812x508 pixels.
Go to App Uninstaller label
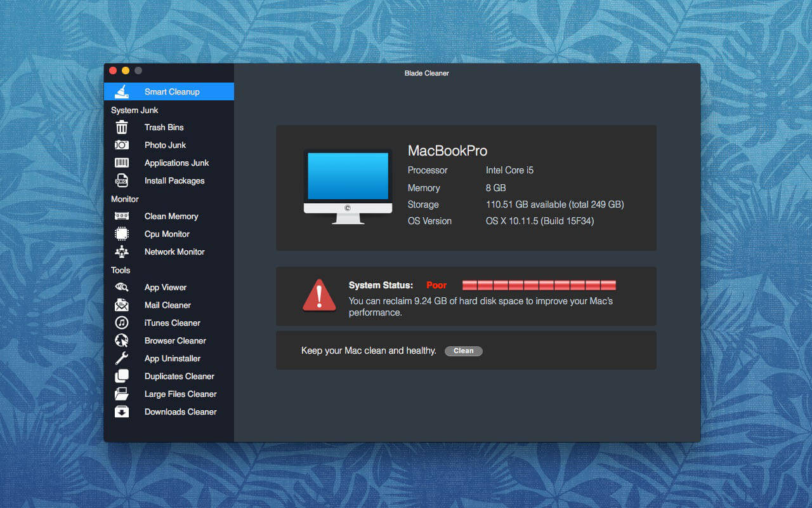tap(173, 358)
